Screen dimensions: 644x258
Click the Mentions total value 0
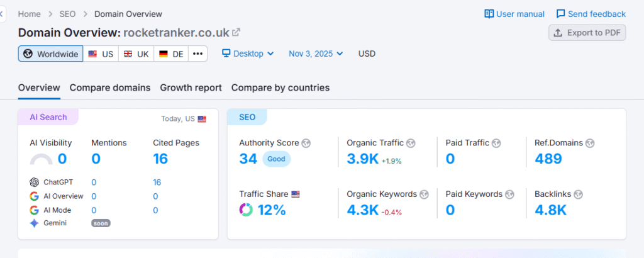coord(96,159)
